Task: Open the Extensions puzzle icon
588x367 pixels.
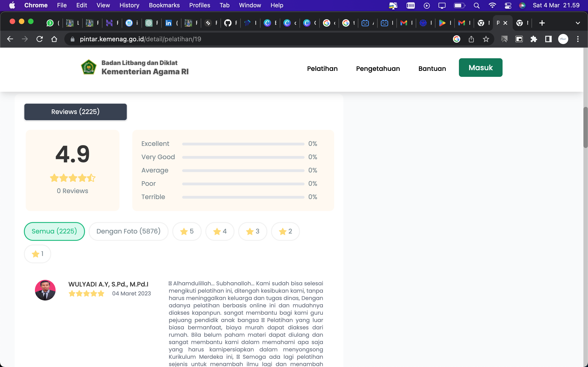Action: 534,39
